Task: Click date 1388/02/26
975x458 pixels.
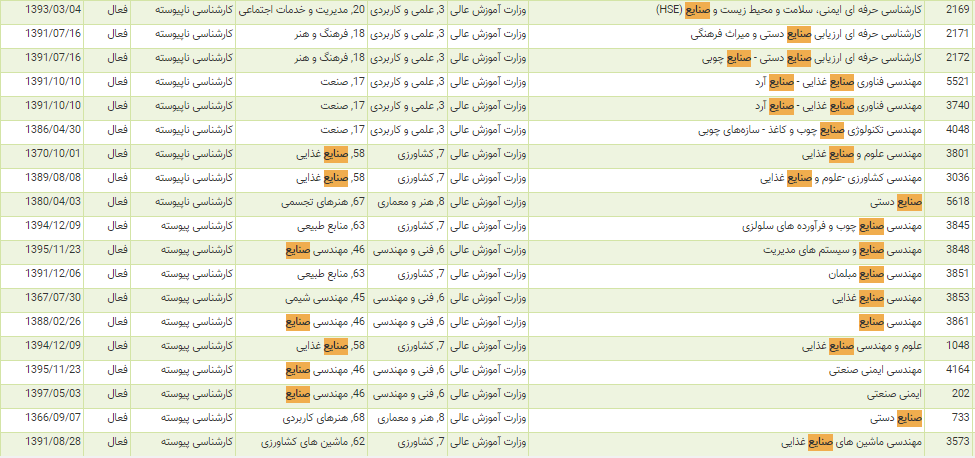Action: pyautogui.click(x=53, y=322)
